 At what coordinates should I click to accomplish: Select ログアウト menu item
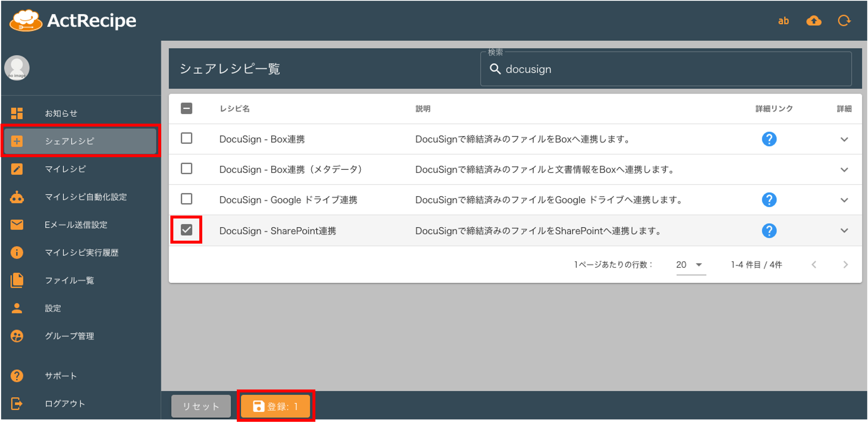click(80, 404)
